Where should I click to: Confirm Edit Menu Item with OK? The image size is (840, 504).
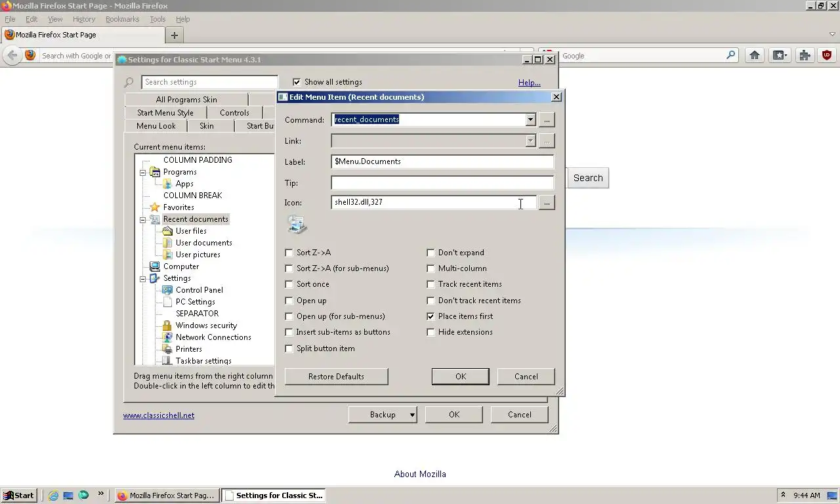pyautogui.click(x=460, y=377)
